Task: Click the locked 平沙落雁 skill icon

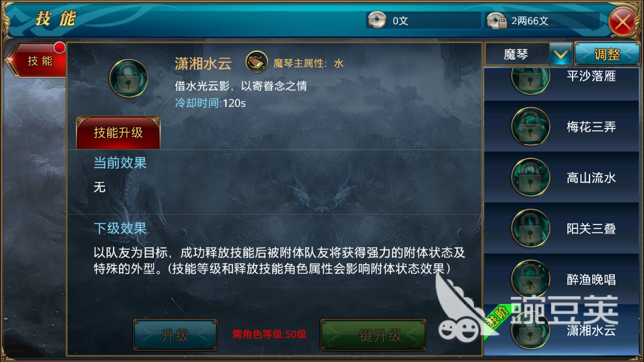Action: [x=530, y=78]
